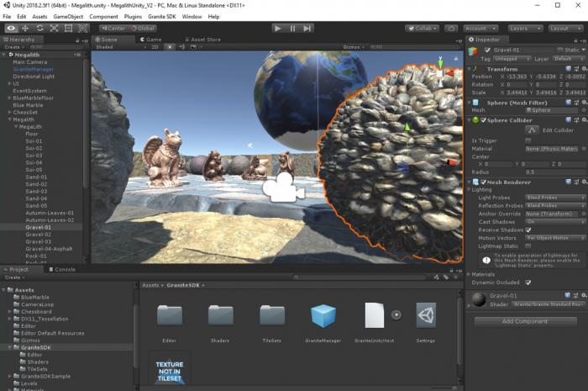Open Sphere Collider settings gear
Viewport: 588px width, 391px height.
point(584,120)
